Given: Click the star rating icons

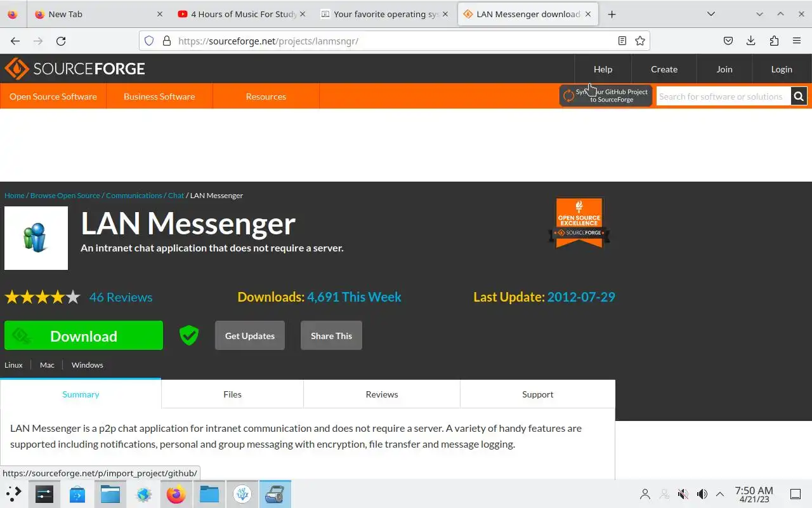Looking at the screenshot, I should 43,297.
